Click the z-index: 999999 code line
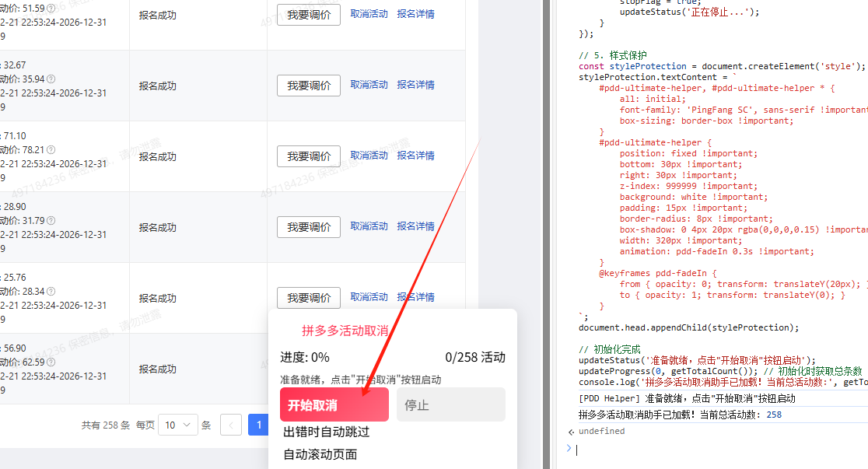 688,187
